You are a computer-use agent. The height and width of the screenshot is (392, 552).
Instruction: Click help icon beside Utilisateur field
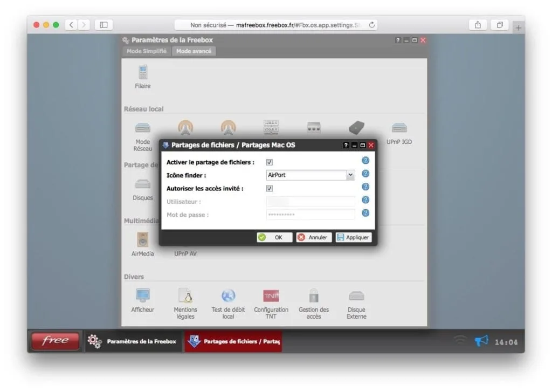tap(365, 200)
